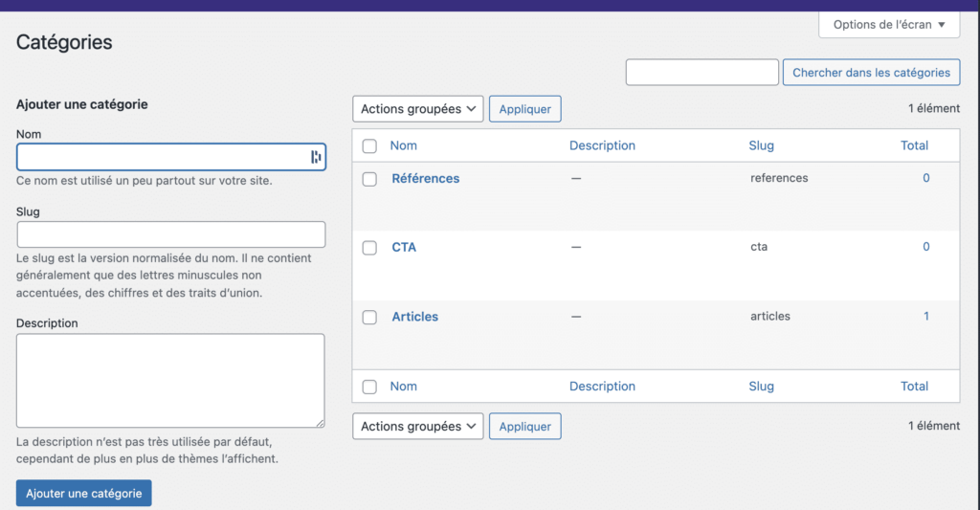Toggle the select-all checkbox in table footer
The height and width of the screenshot is (510, 980).
pos(369,387)
